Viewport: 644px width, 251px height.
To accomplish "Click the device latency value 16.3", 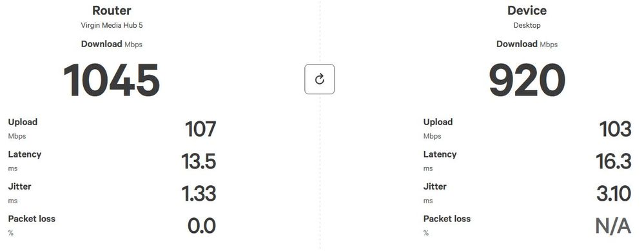I will (x=614, y=161).
